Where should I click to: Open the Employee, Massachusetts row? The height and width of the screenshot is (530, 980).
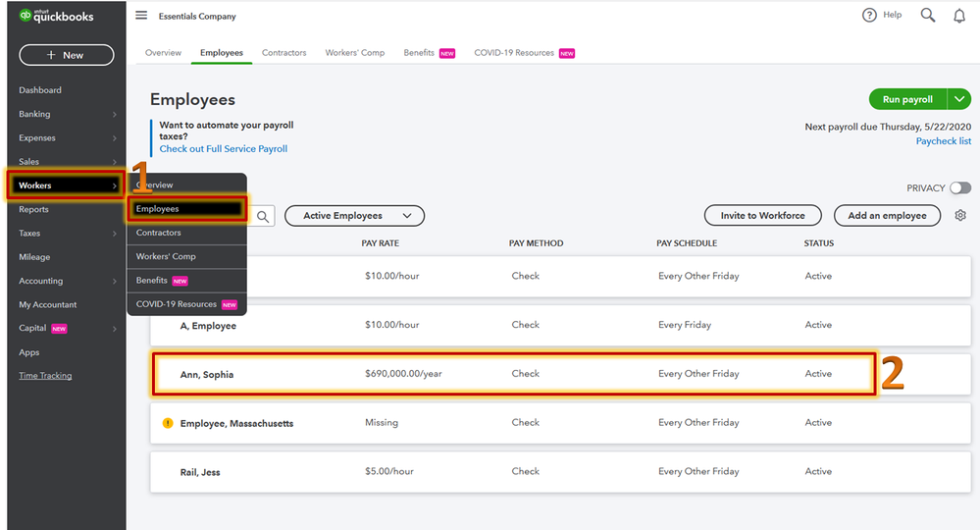560,423
